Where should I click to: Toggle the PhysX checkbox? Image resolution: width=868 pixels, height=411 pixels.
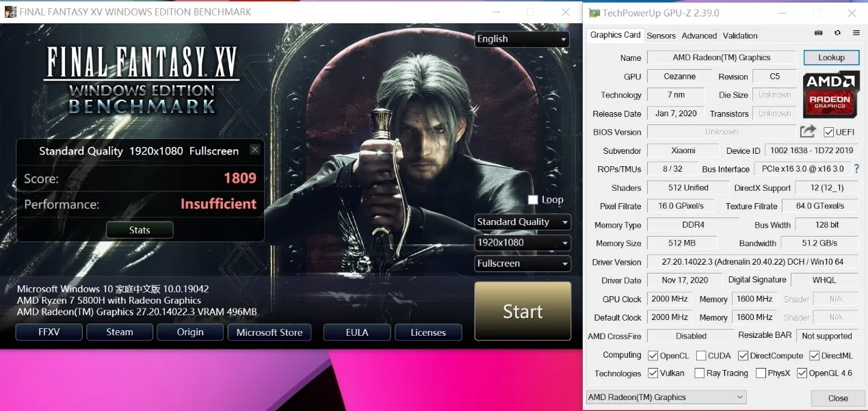point(761,373)
